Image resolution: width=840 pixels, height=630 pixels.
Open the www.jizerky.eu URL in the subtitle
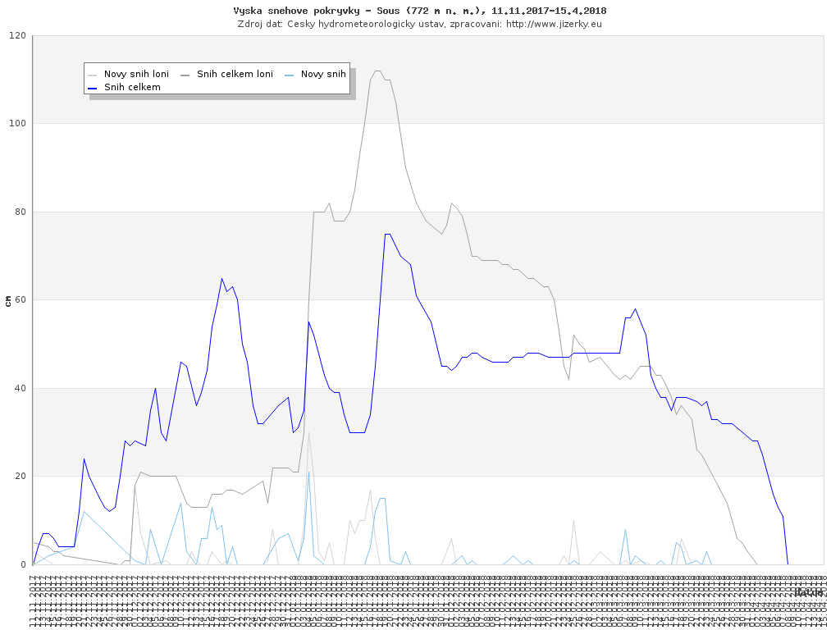(x=554, y=24)
